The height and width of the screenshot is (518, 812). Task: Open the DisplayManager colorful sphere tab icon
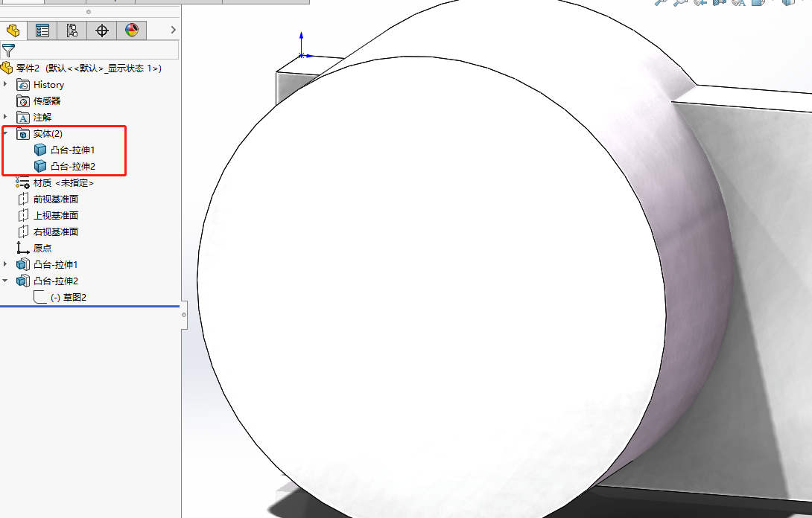coord(132,31)
